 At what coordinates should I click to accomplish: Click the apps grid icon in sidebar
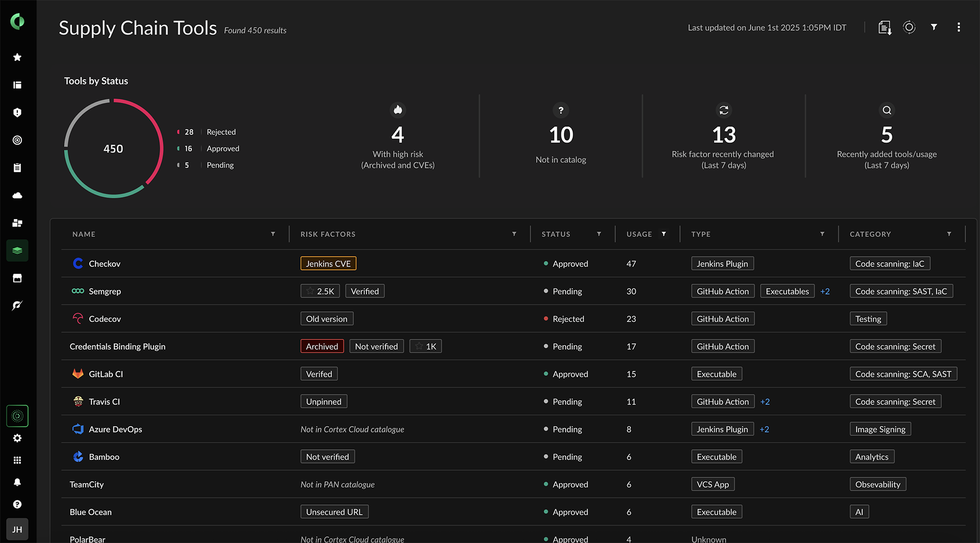[x=17, y=460]
